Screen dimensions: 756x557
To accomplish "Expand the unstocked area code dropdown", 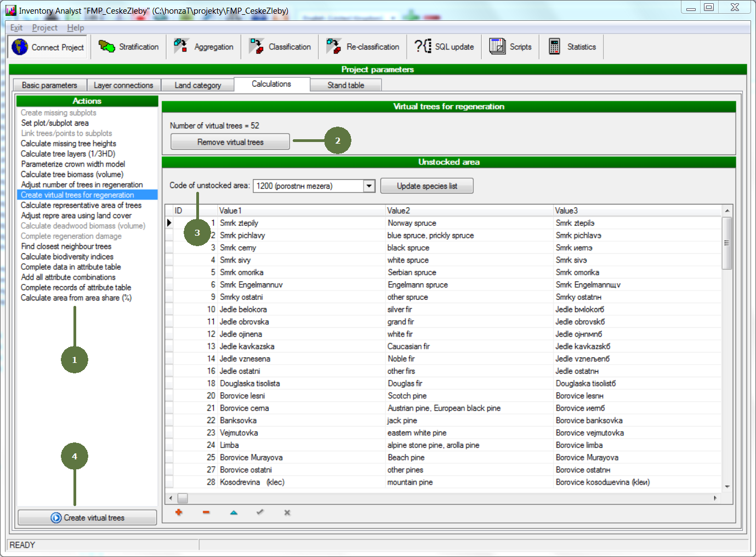I will click(369, 186).
